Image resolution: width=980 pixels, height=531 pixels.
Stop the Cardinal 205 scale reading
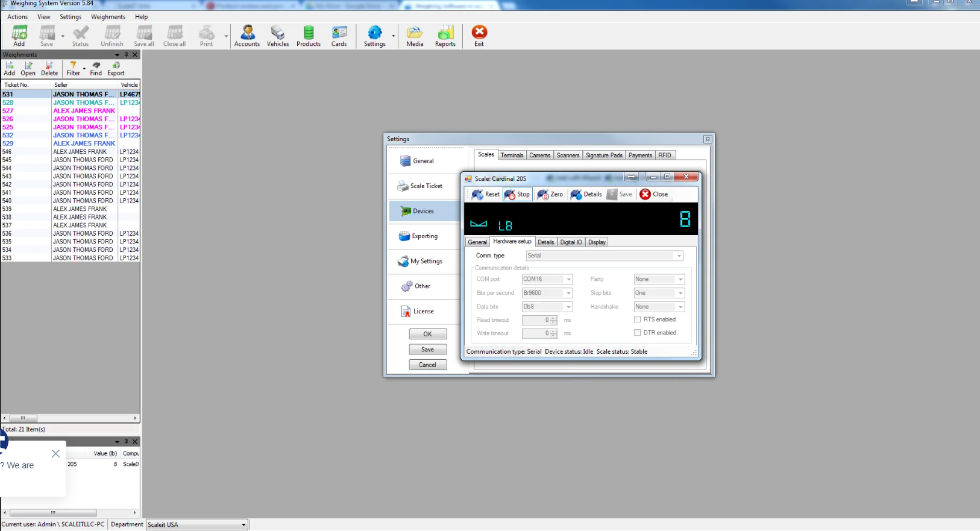pos(517,194)
